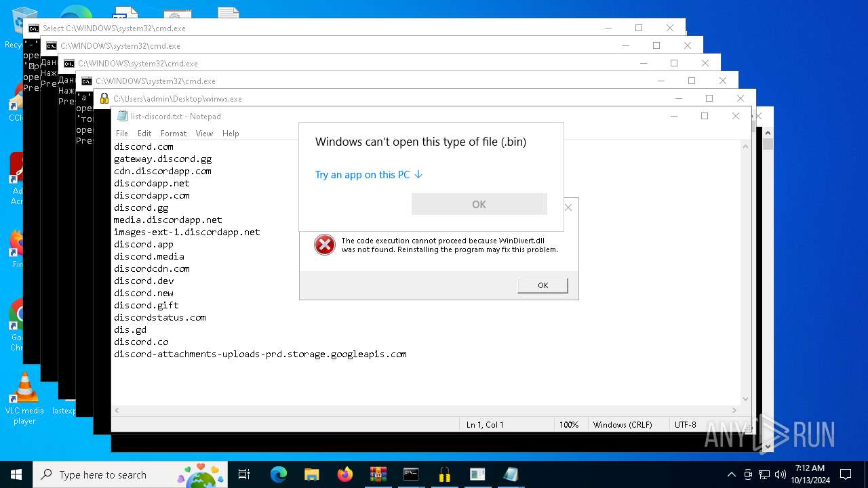
Task: Click the '100%' zoom status entry
Action: (x=569, y=424)
